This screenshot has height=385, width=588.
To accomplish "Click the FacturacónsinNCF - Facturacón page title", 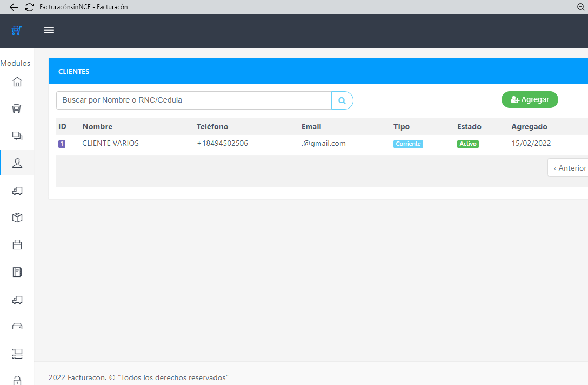I will (84, 7).
